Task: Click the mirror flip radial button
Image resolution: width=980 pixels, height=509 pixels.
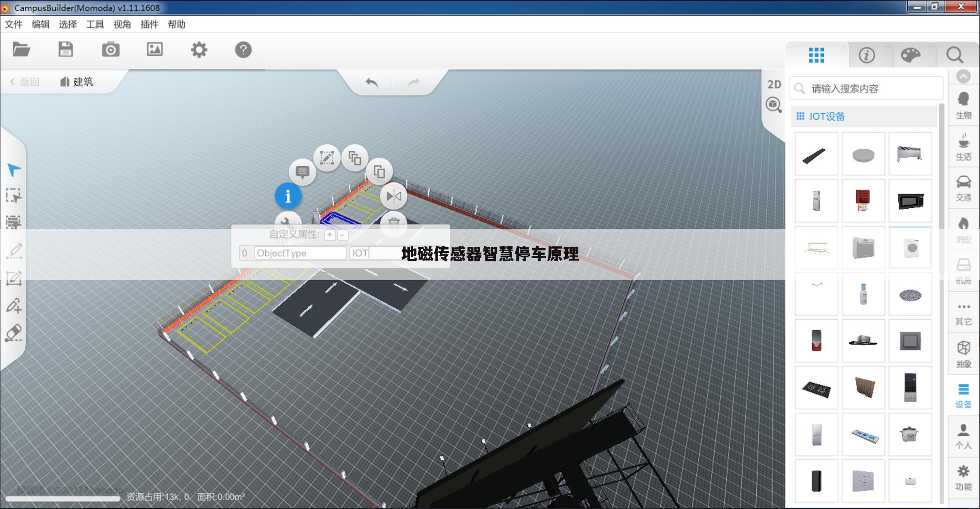Action: 394,196
